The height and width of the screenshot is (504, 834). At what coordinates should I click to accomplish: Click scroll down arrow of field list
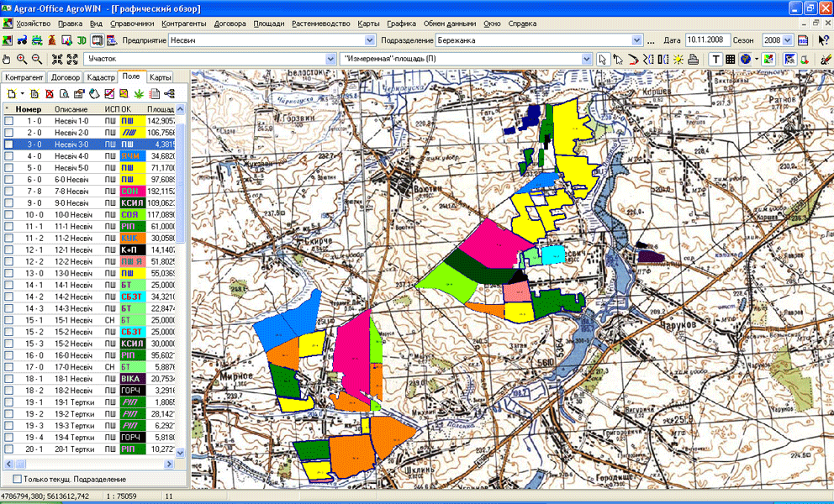pyautogui.click(x=180, y=453)
